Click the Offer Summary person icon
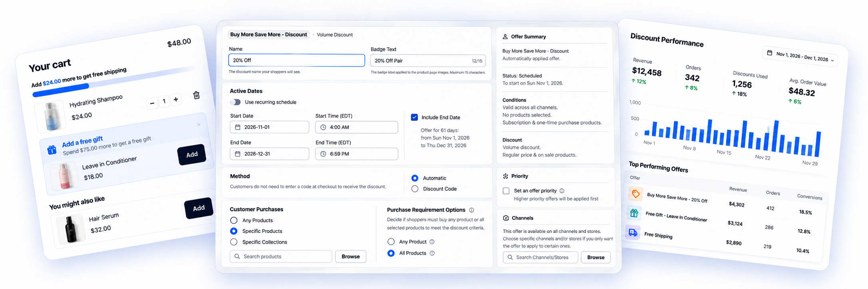Viewport: 868px width, 289px height. [x=505, y=37]
